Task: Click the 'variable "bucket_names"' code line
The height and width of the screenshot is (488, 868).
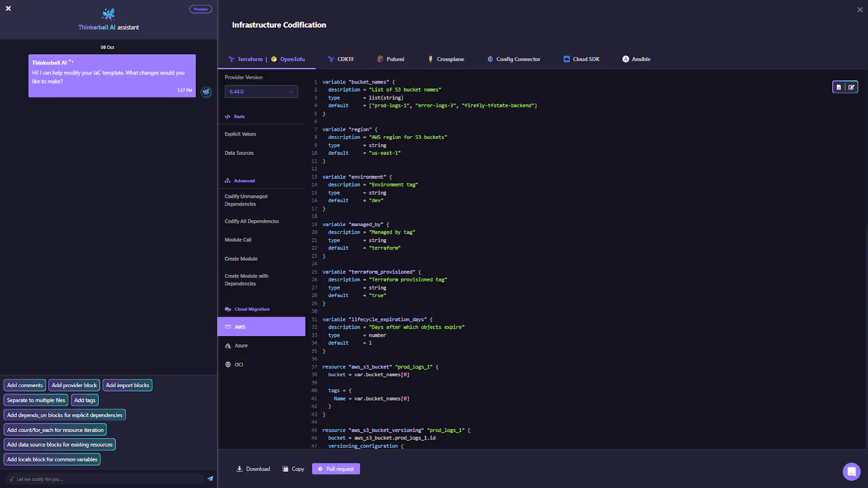Action: tap(359, 82)
